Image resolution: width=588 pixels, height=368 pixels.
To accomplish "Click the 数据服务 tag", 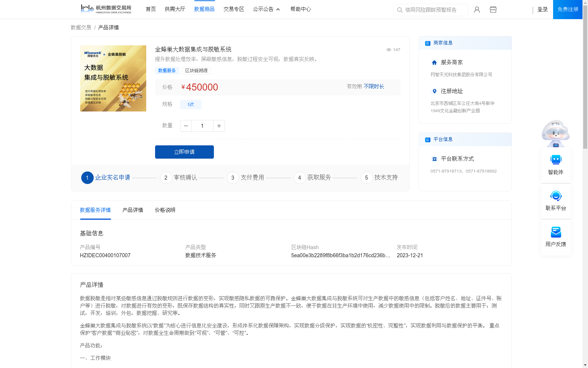I will pos(167,71).
